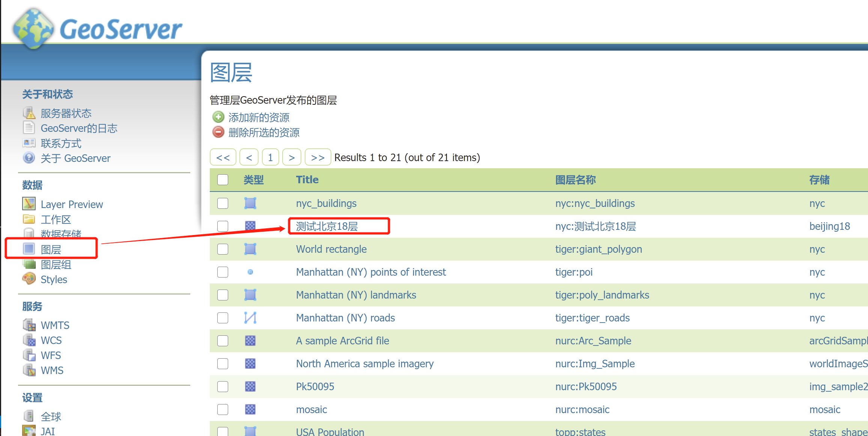Click the next page > button

(x=292, y=157)
